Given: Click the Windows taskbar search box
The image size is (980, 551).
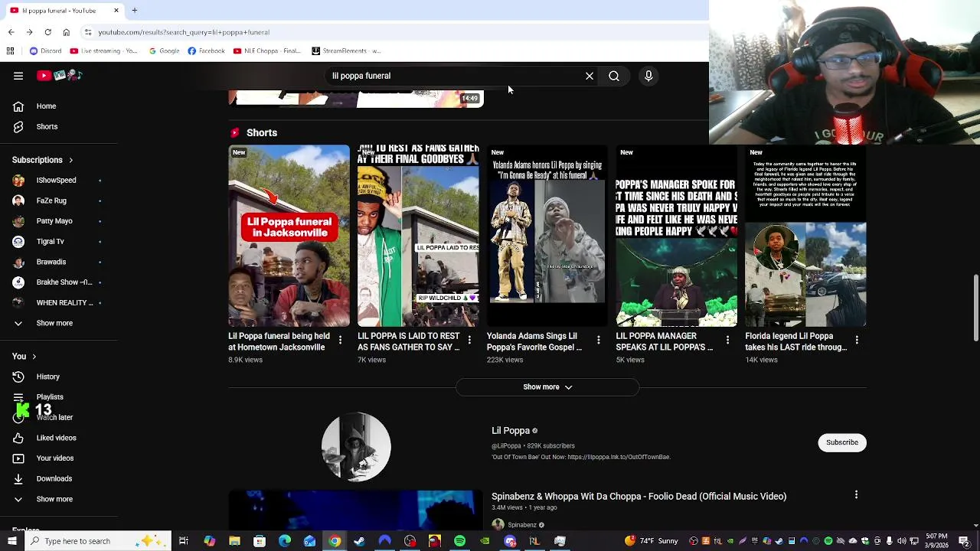Looking at the screenshot, I should [x=96, y=541].
